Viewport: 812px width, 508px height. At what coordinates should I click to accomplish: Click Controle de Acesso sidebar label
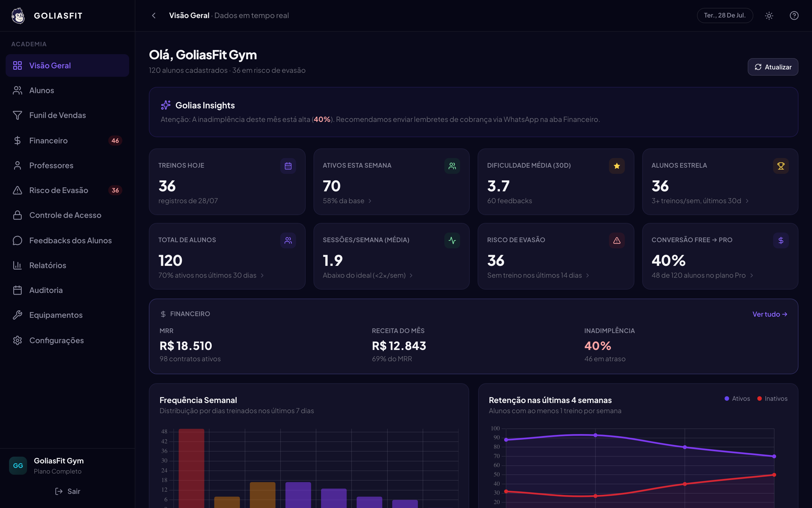[65, 215]
